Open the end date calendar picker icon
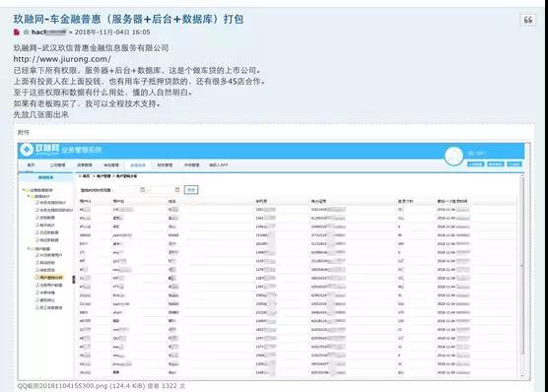548x392 pixels. click(177, 190)
